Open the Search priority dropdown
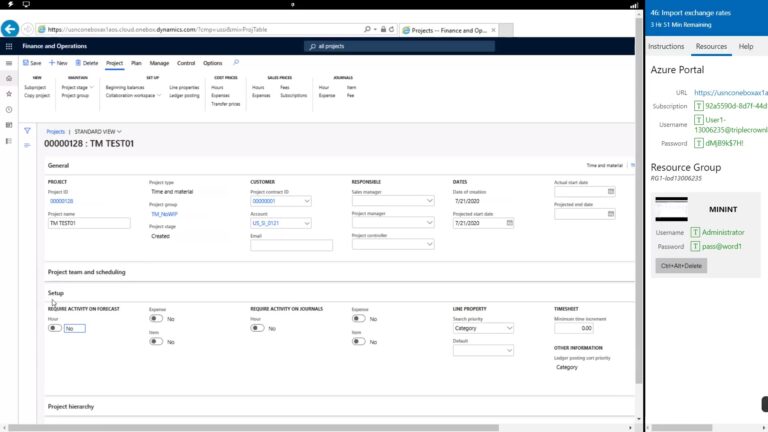This screenshot has height=432, width=768. pyautogui.click(x=509, y=328)
